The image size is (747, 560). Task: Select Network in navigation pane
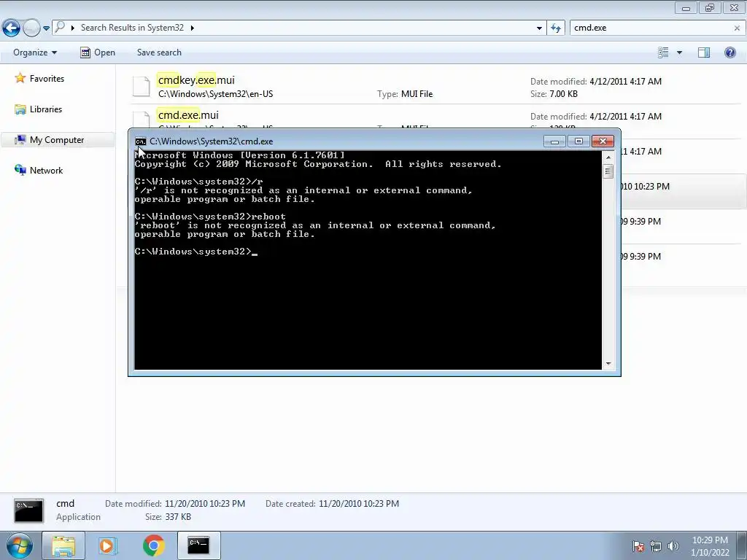[46, 170]
